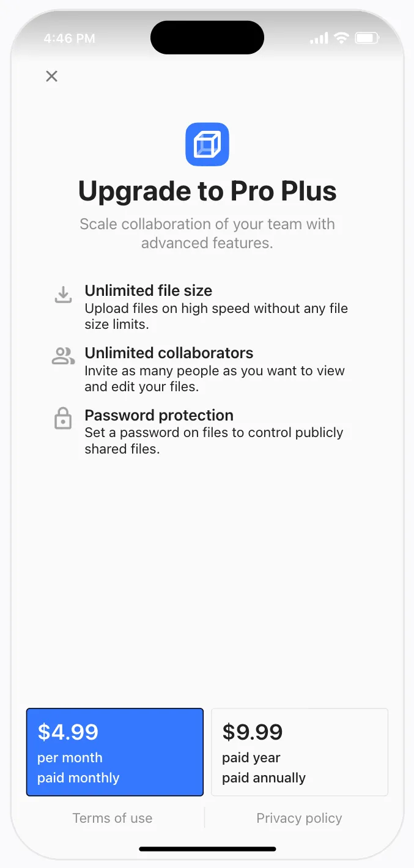Click the Invite as many people description
Viewport: 414px width, 868px height.
coord(214,378)
